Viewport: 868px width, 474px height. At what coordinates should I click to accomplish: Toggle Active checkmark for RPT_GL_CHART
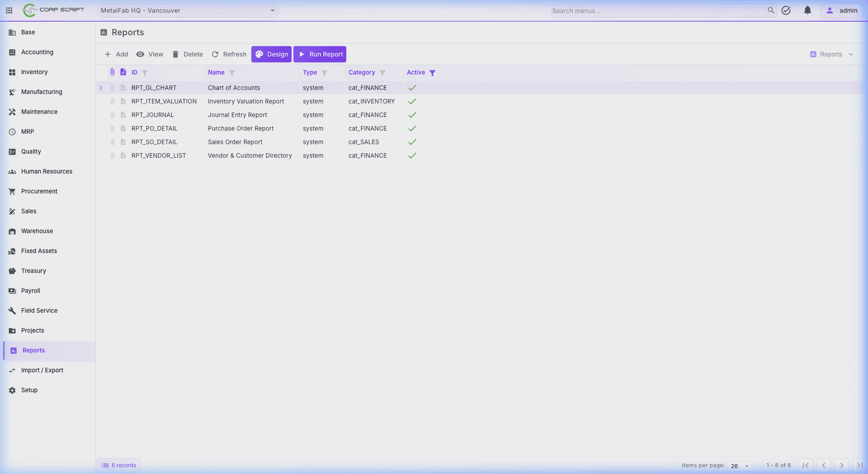[x=412, y=88]
